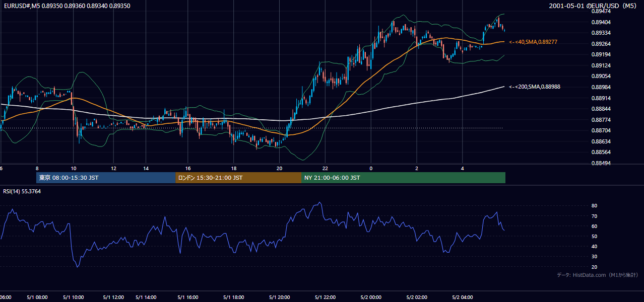This screenshot has height=302, width=644.
Task: Click the 5/1 20:00 time axis label
Action: point(280,297)
